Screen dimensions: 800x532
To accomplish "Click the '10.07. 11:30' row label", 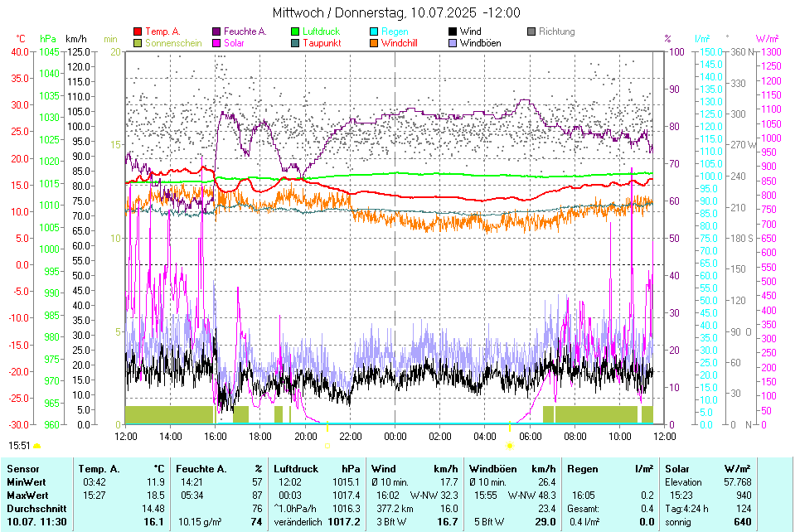I will tap(36, 522).
